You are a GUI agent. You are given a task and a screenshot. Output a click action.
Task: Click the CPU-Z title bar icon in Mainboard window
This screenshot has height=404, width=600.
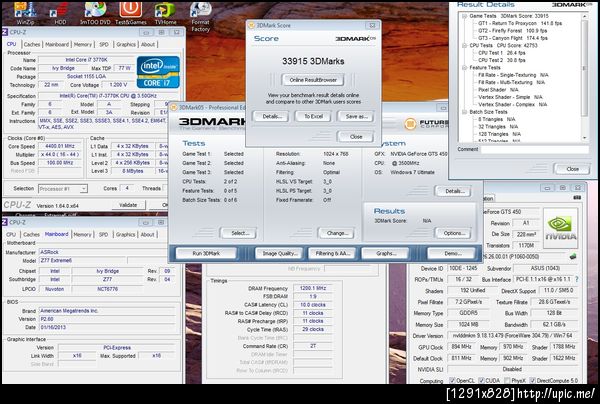tap(5, 222)
